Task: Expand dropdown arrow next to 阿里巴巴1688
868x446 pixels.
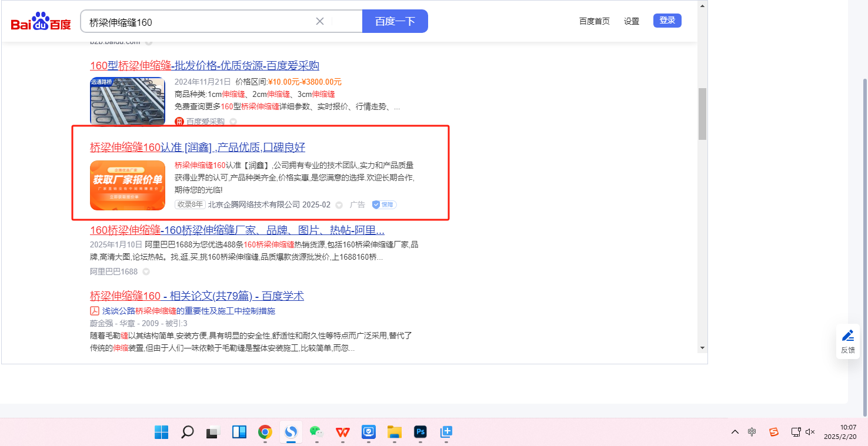Action: (146, 271)
